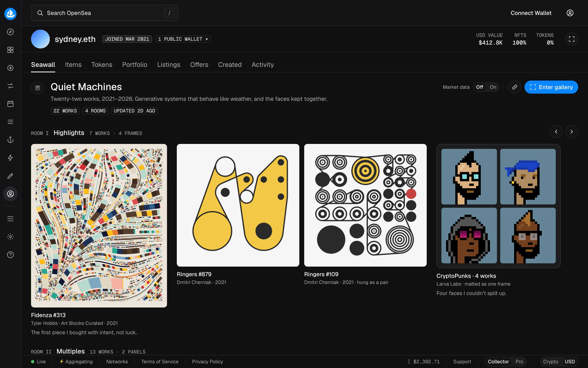Open the pencil studio icon in sidebar
The image size is (588, 368).
tap(10, 176)
